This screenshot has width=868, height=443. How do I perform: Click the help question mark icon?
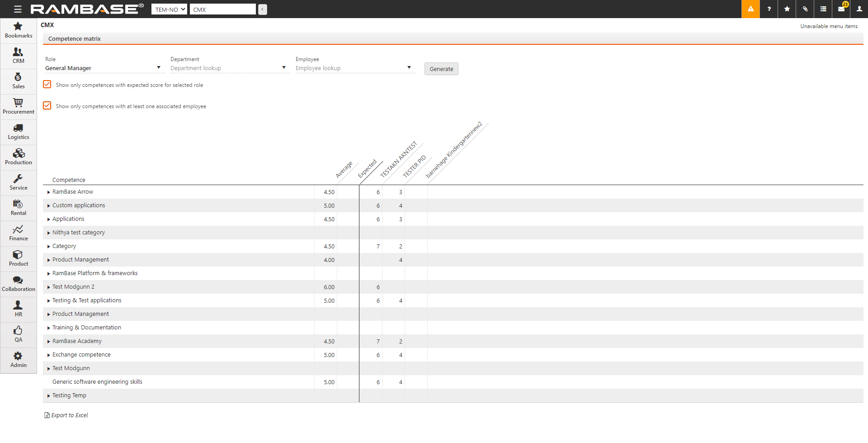point(769,9)
